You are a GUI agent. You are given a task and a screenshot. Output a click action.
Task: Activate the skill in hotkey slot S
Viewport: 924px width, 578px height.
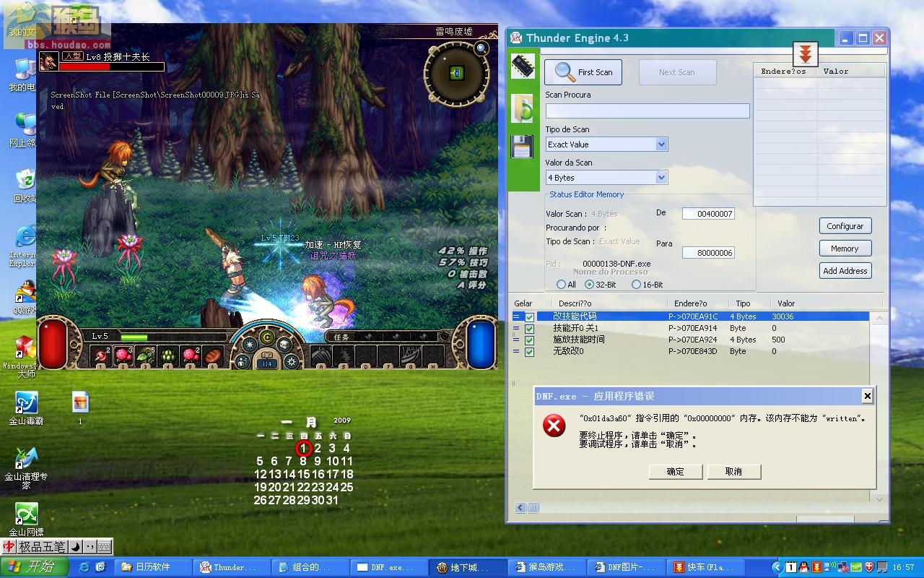pyautogui.click(x=344, y=355)
